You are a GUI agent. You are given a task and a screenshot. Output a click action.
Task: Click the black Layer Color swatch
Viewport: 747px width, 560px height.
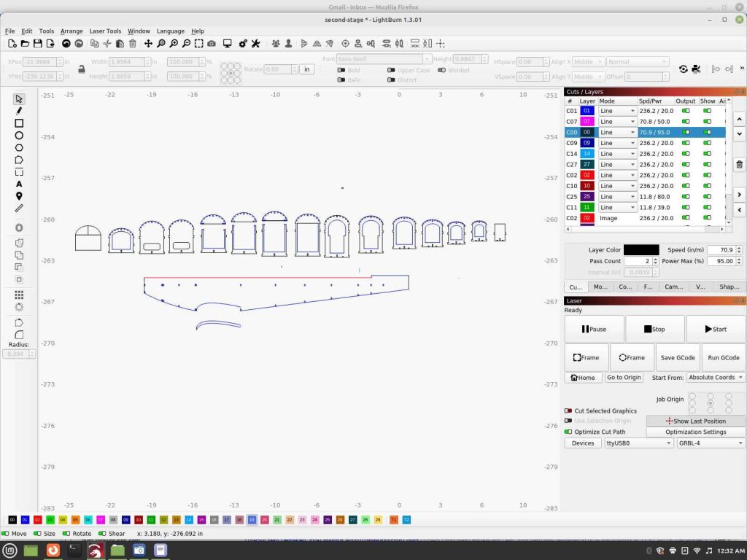(x=640, y=250)
